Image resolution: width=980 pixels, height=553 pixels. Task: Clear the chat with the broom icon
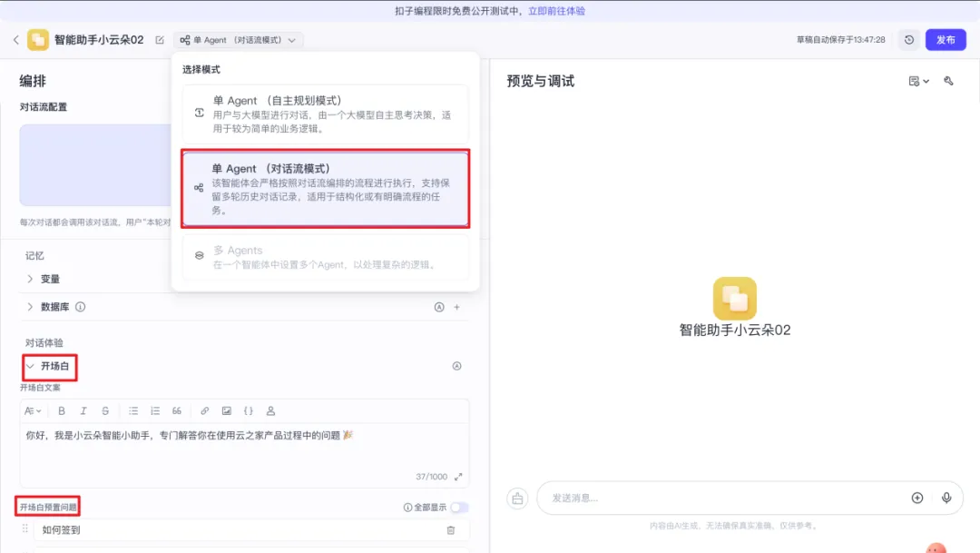click(x=517, y=499)
